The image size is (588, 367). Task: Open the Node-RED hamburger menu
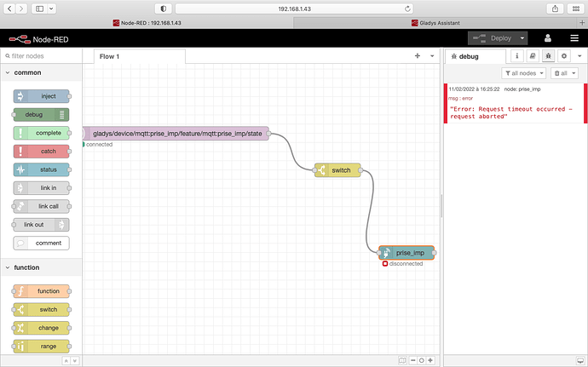(x=574, y=38)
